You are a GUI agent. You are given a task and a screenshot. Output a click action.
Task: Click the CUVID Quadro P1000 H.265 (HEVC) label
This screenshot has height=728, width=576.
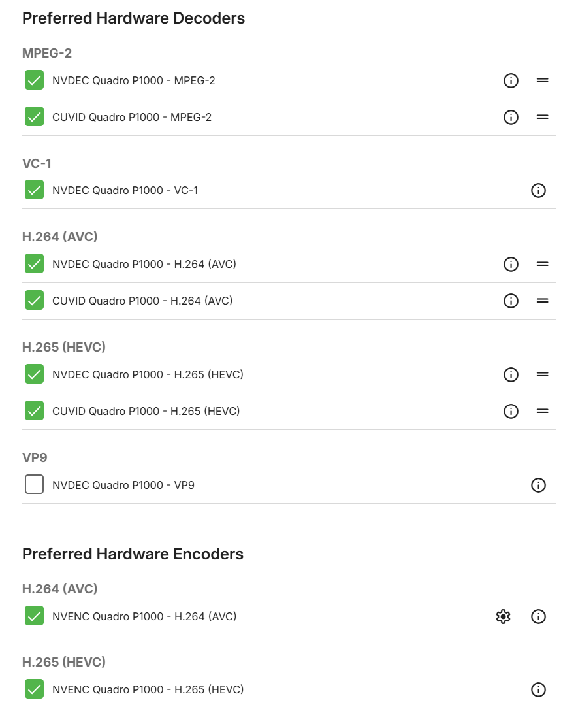pyautogui.click(x=146, y=411)
